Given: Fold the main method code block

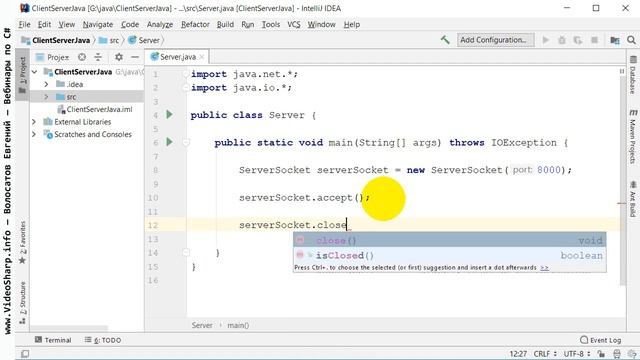Looking at the screenshot, I should [186, 142].
